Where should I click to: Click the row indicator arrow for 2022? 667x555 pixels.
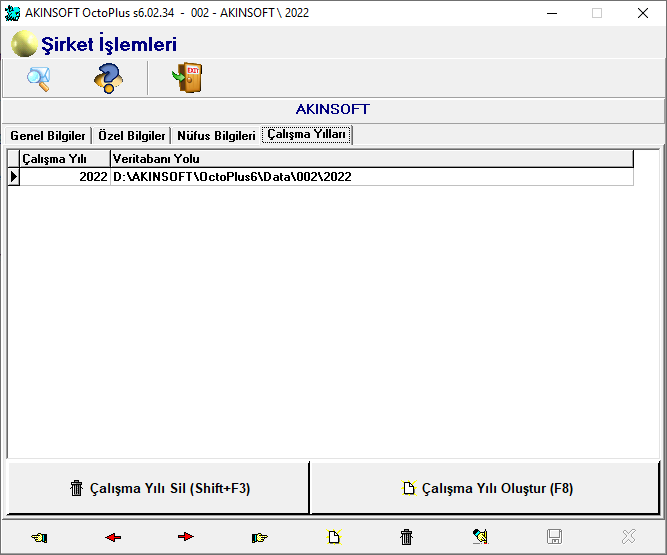(x=14, y=177)
